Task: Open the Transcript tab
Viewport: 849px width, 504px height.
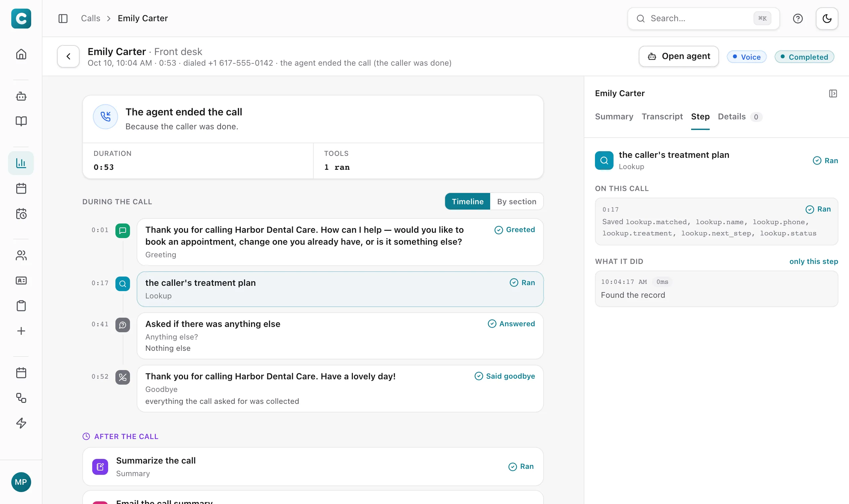Action: click(x=662, y=117)
